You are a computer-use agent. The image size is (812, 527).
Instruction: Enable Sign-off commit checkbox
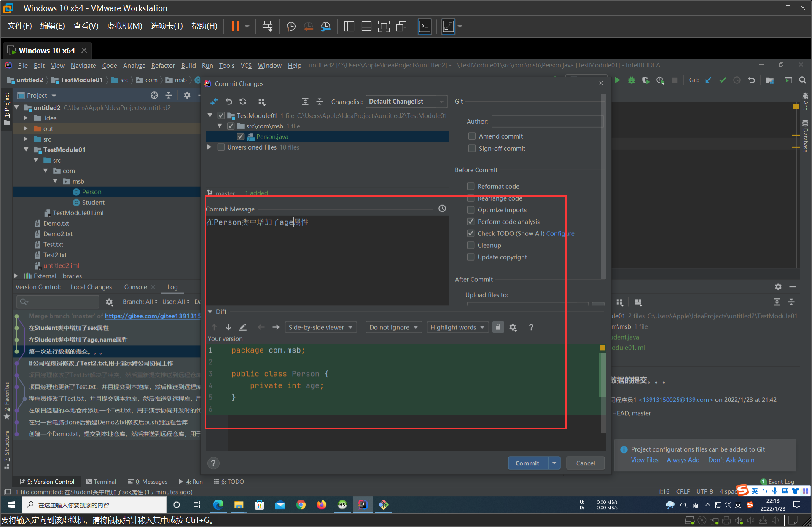coord(472,148)
